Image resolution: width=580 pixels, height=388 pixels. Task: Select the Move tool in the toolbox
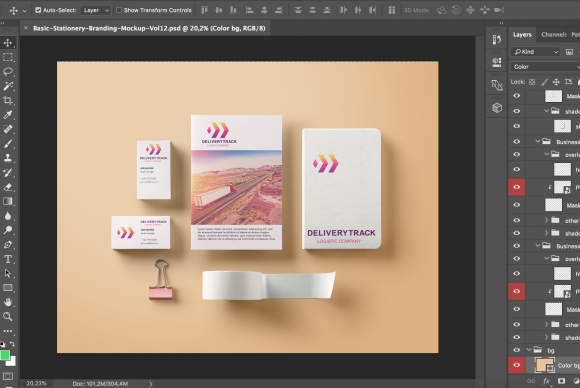pos(8,43)
